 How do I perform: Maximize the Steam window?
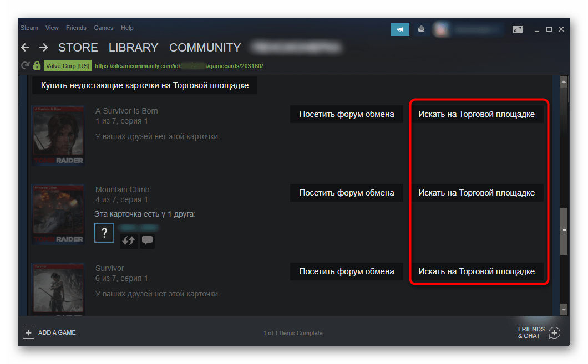(549, 29)
